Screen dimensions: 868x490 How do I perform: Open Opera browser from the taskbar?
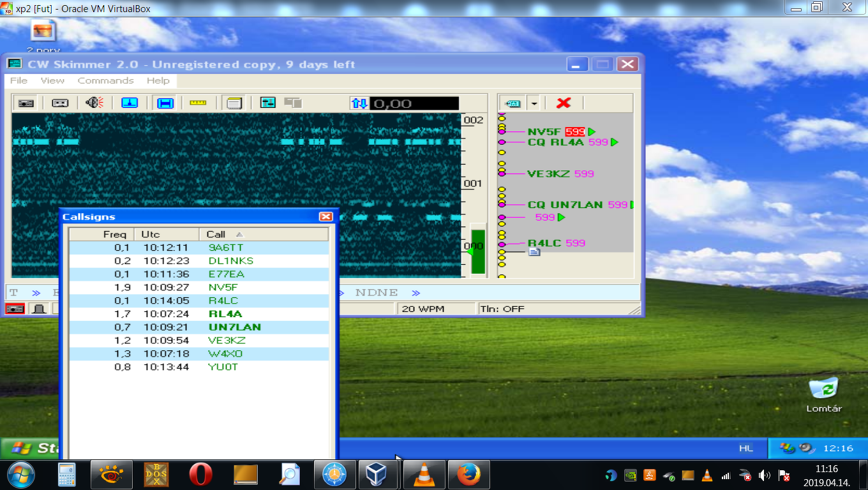[200, 475]
